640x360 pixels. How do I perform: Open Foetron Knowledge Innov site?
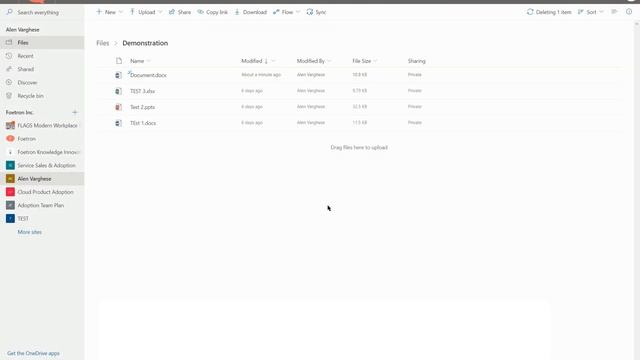tap(42, 152)
